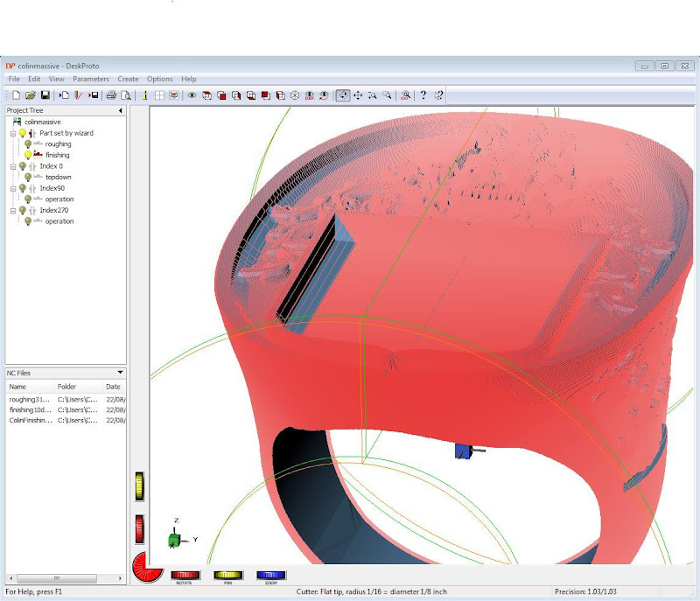Collapse the Index90 tree node
Viewport: 700px width, 601px height.
click(12, 188)
